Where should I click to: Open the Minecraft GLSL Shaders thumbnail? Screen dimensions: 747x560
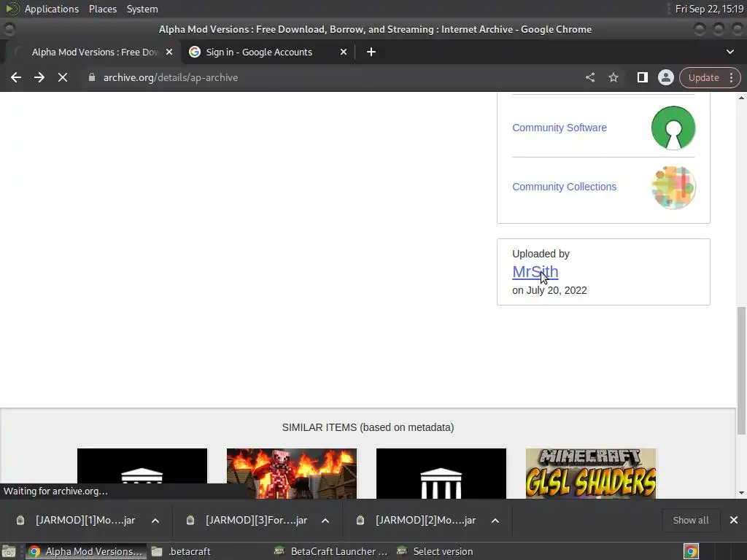591,473
